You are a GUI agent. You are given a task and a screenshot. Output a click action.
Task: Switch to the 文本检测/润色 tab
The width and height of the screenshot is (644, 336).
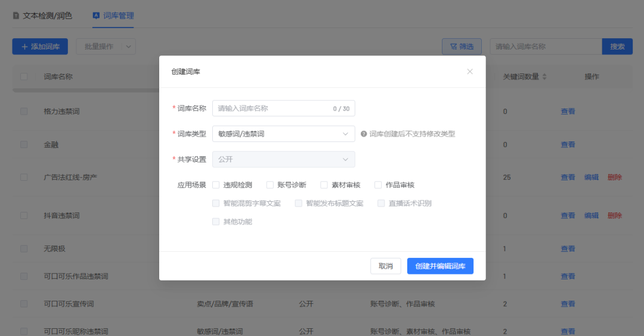pos(42,16)
